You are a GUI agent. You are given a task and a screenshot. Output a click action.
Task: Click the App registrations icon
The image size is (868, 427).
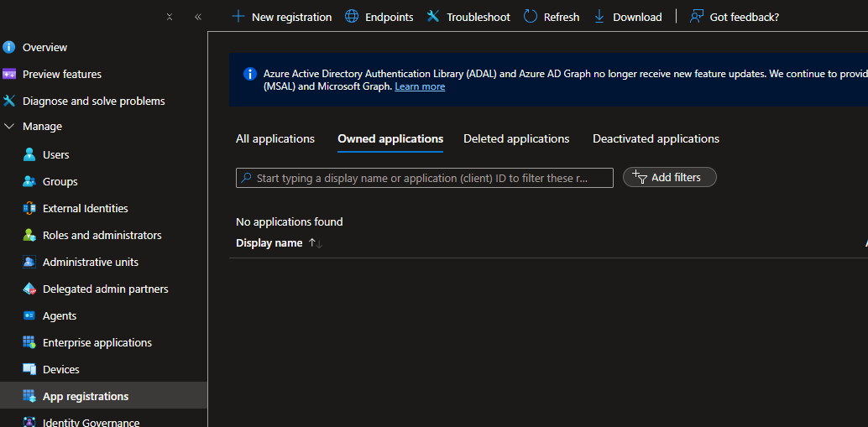[29, 396]
